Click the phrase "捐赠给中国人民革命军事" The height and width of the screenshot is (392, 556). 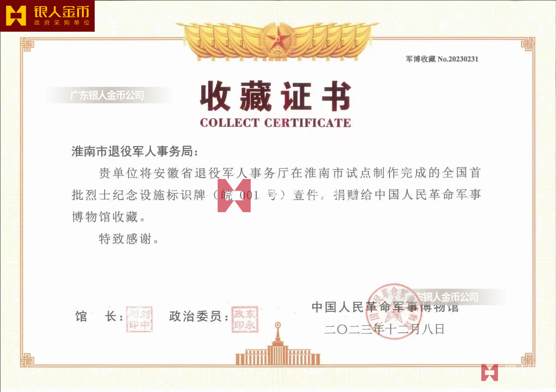[x=407, y=195]
